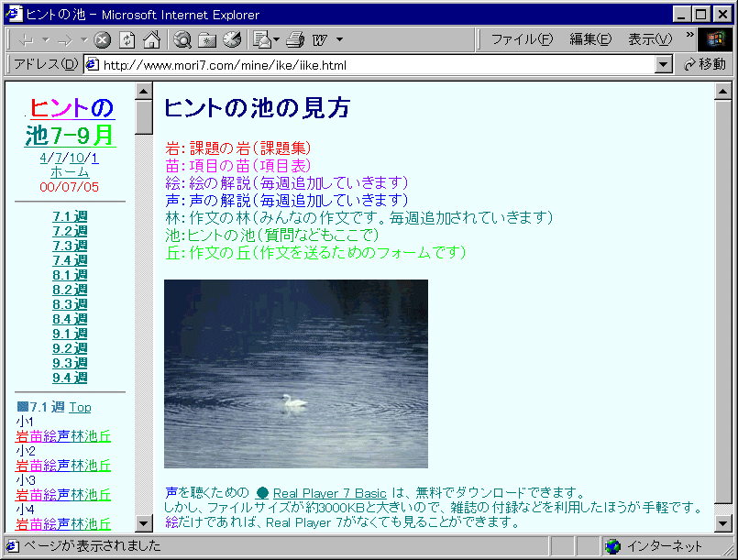Go to the Home page icon

pyautogui.click(x=151, y=39)
